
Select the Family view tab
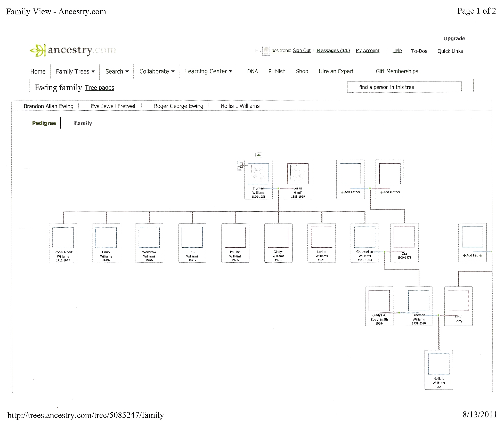coord(83,123)
